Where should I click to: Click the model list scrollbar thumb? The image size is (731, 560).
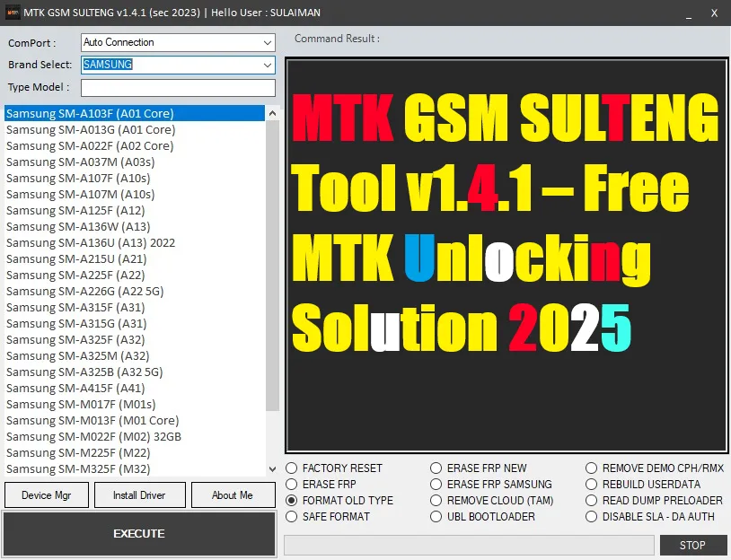pos(272,266)
